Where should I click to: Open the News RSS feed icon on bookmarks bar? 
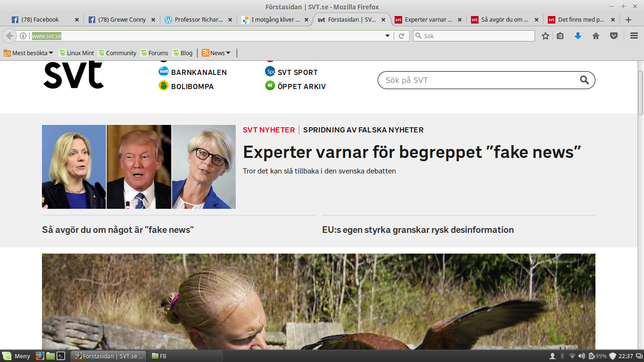tap(205, 53)
